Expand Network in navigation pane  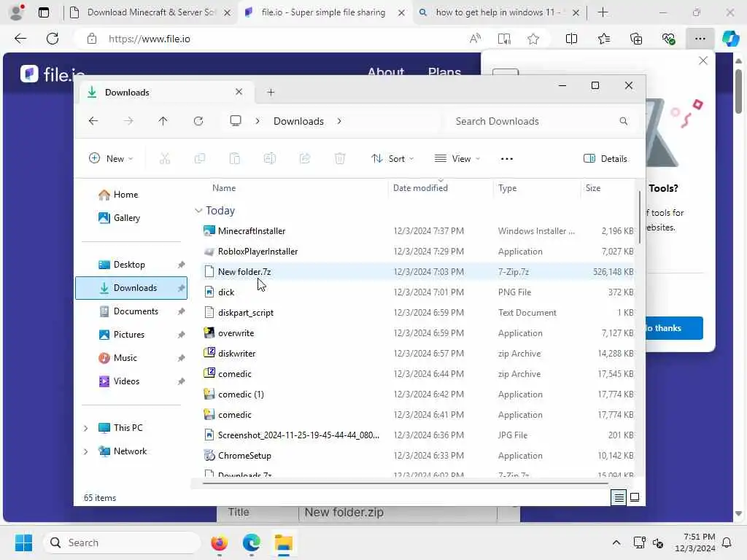(x=86, y=451)
